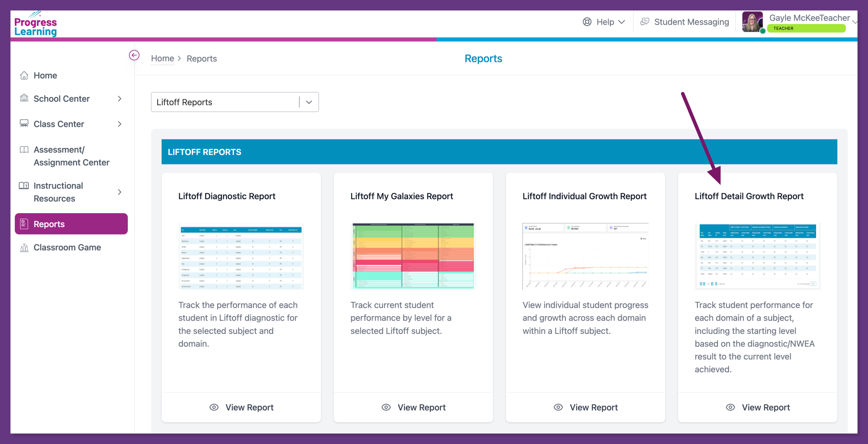Click the Help lifebuoy icon
Screen dimensions: 868x444
pos(587,22)
